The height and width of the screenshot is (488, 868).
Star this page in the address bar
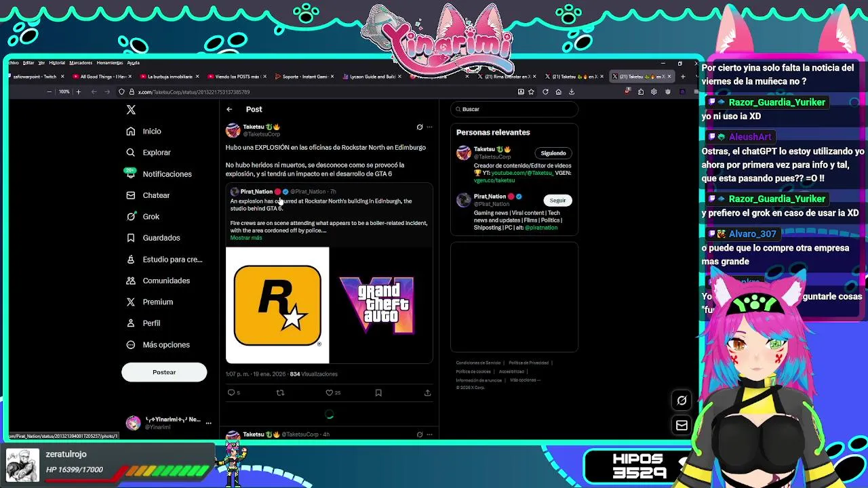tap(532, 91)
